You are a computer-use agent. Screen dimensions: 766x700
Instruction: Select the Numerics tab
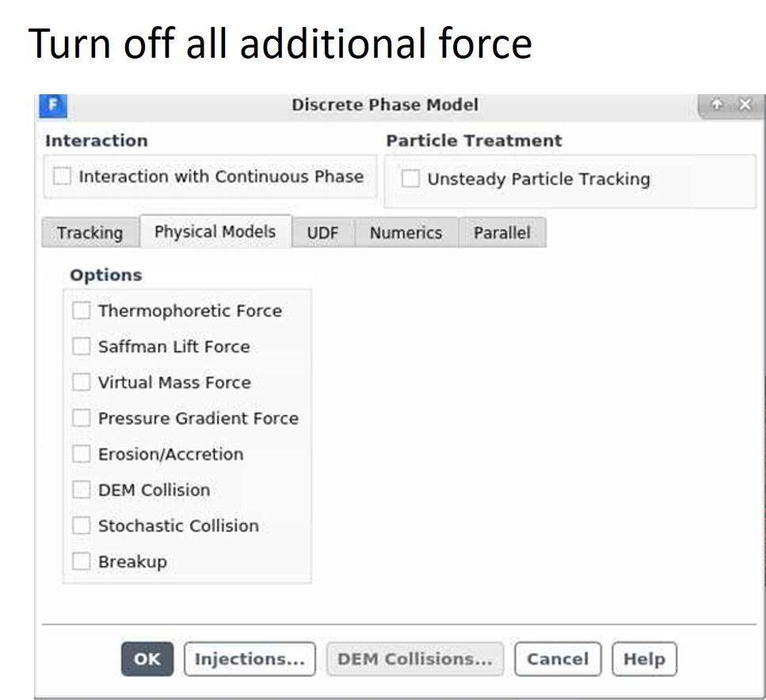(406, 233)
